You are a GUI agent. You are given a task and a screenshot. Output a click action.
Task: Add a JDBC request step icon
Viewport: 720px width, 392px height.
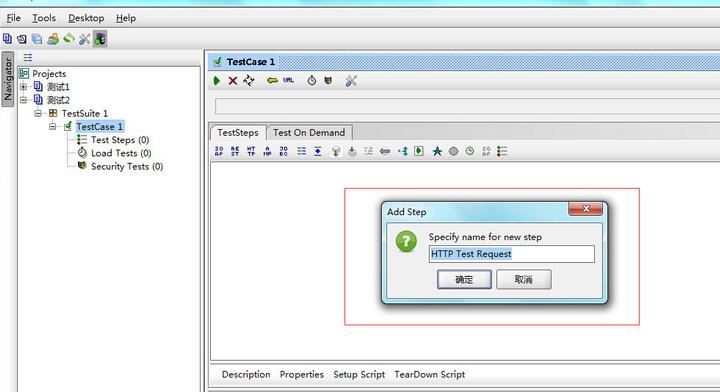click(x=284, y=151)
